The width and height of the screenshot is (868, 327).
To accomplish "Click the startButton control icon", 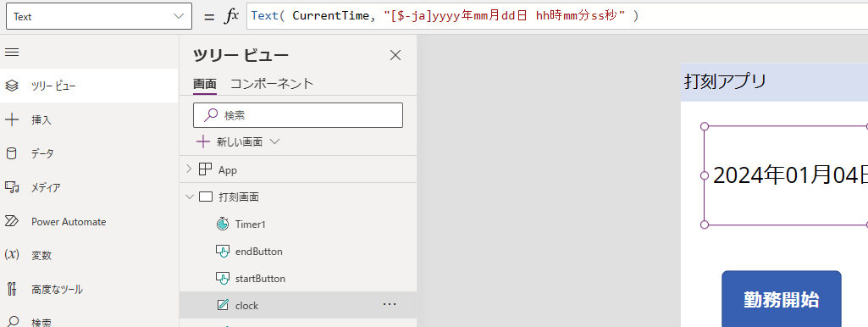I will click(223, 279).
